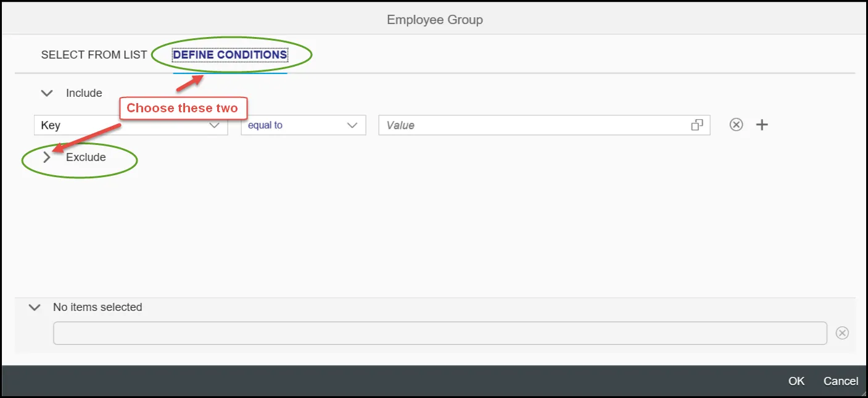
Task: Click the red 'Choose these two' callout
Action: click(182, 109)
